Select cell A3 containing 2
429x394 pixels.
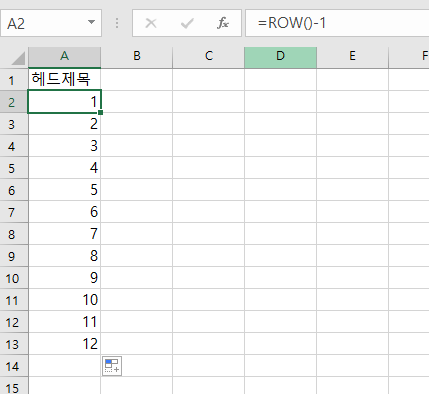(64, 124)
